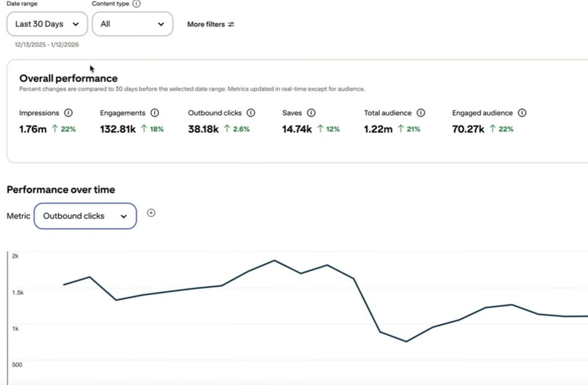The width and height of the screenshot is (588, 385).
Task: Open the Last 30 Days date range dropdown
Action: click(47, 24)
